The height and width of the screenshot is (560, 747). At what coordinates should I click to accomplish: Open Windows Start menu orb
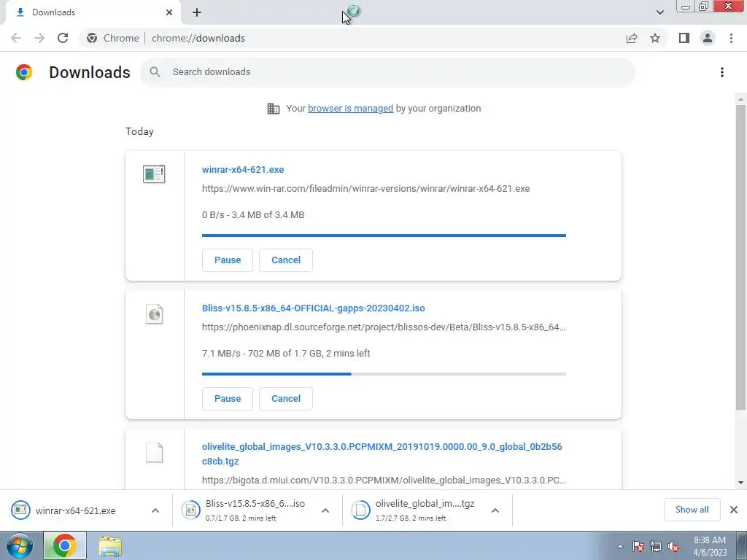(20, 545)
